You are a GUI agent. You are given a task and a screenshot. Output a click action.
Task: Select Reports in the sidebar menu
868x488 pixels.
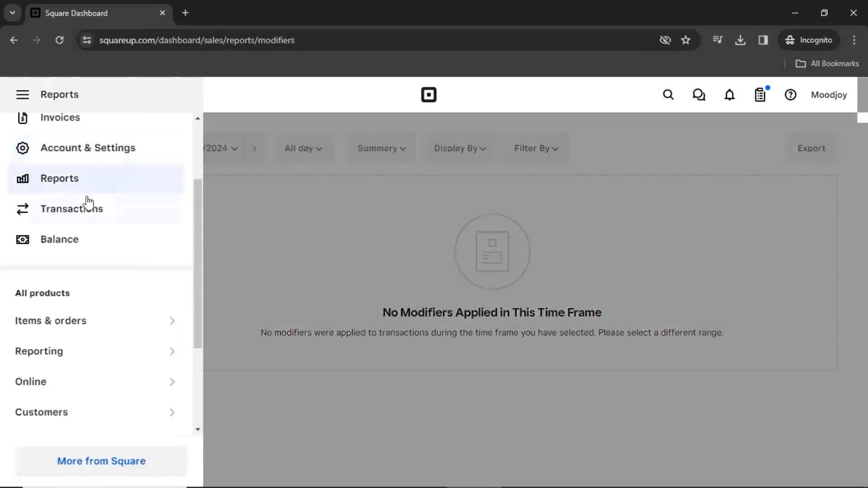click(59, 178)
